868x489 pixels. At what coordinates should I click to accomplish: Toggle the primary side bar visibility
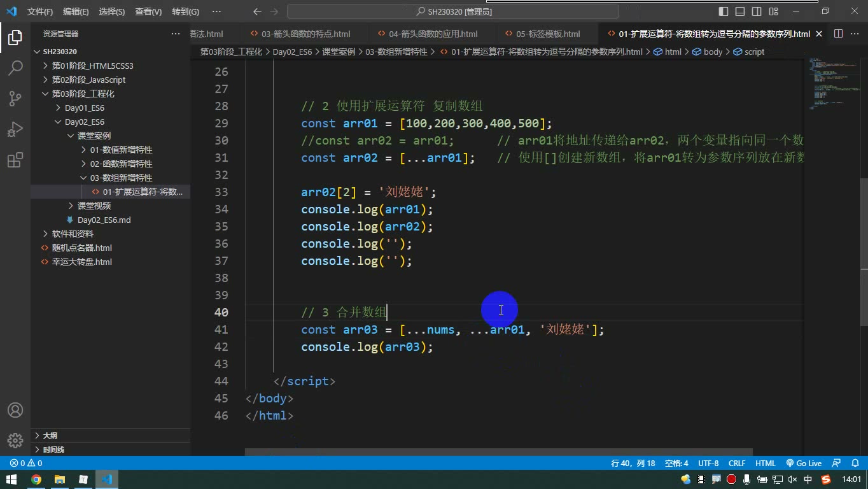click(724, 11)
